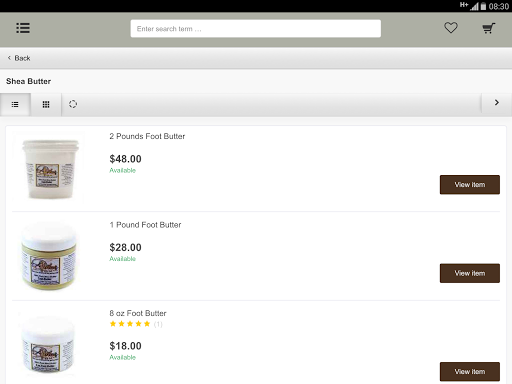Image resolution: width=512 pixels, height=384 pixels.
Task: Click the 1 Pound Foot Butter title
Action: 145,225
